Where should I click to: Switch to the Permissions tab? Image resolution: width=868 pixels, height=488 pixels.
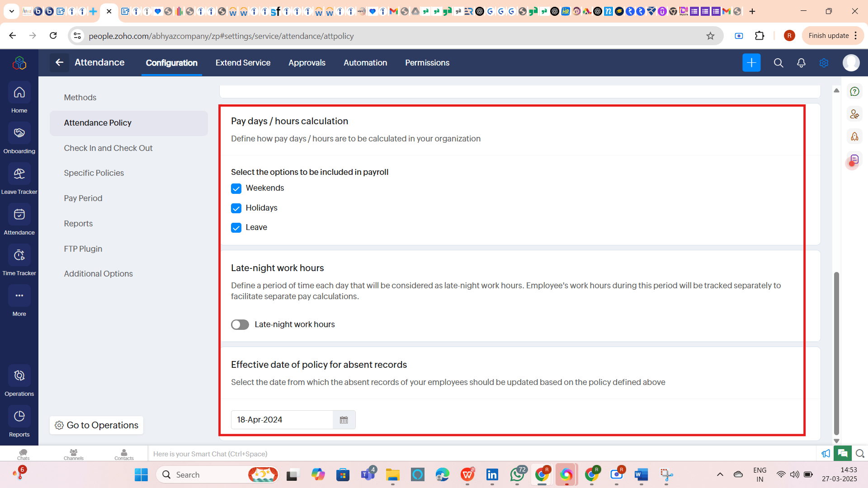tap(427, 63)
